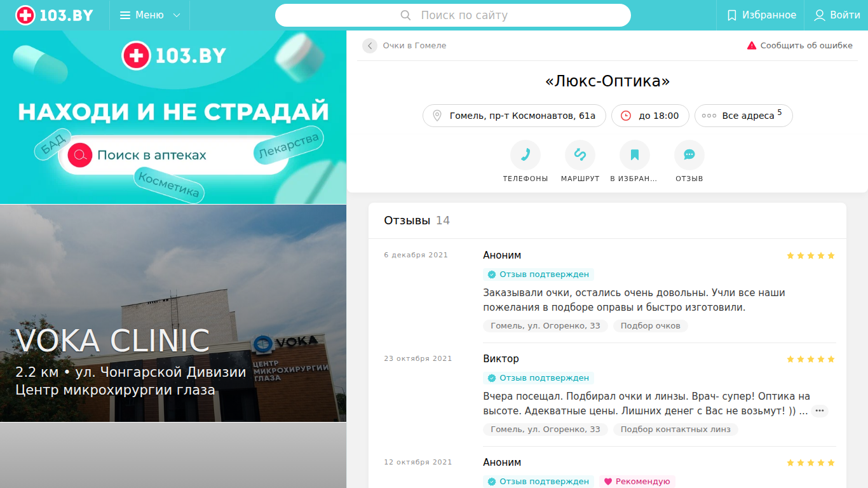Screen dimensions: 868x488
Task: Click Гомель, ул. Огоренко, 33 tag in Виктор's review
Action: tap(545, 430)
